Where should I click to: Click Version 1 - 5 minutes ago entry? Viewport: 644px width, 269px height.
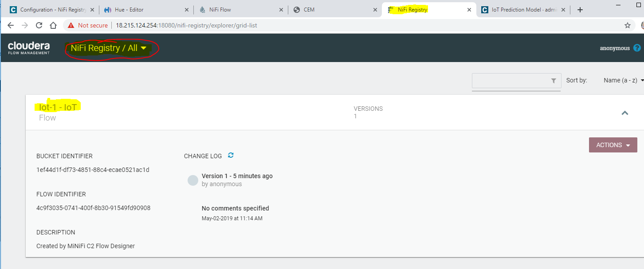[x=237, y=176]
